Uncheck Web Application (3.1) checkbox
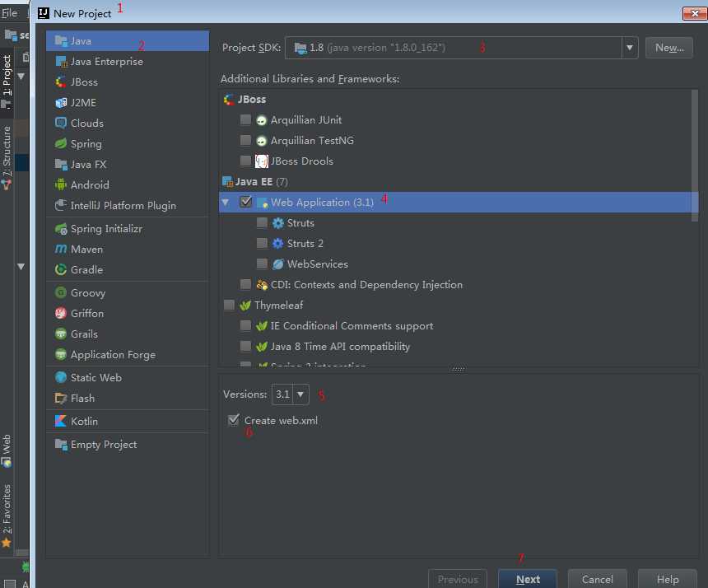Screen dimensions: 708x588 click(245, 202)
